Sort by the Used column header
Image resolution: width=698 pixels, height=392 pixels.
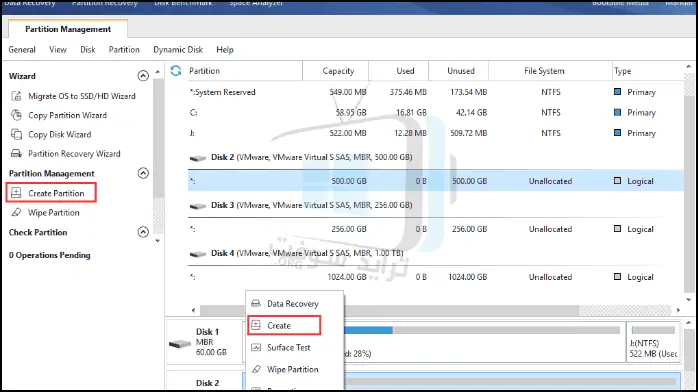[399, 71]
